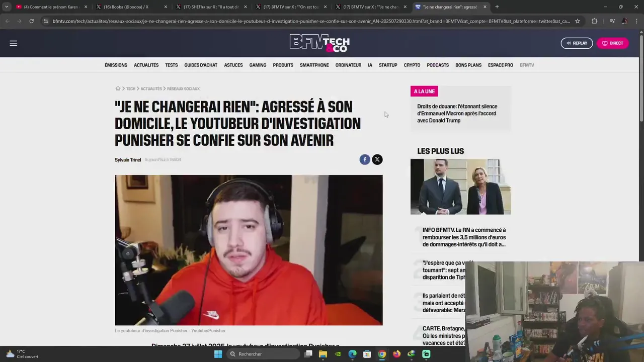This screenshot has height=362, width=644.
Task: Open author Sylvain Trinel's page
Action: [128, 160]
